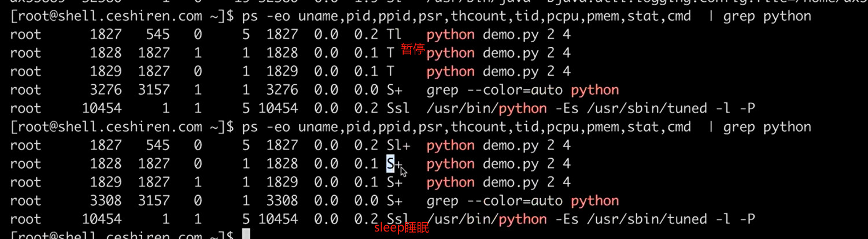Select the "T" stat in the 1828 row

(390, 53)
